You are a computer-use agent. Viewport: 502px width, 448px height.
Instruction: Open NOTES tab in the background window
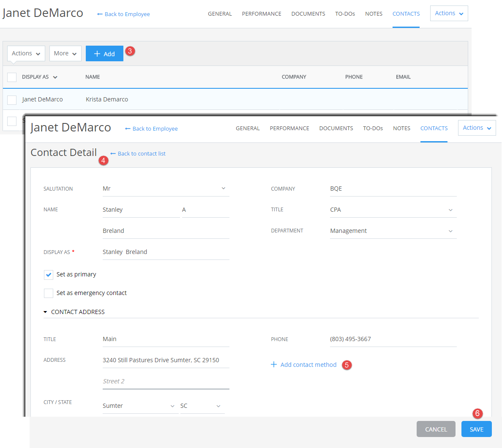374,14
